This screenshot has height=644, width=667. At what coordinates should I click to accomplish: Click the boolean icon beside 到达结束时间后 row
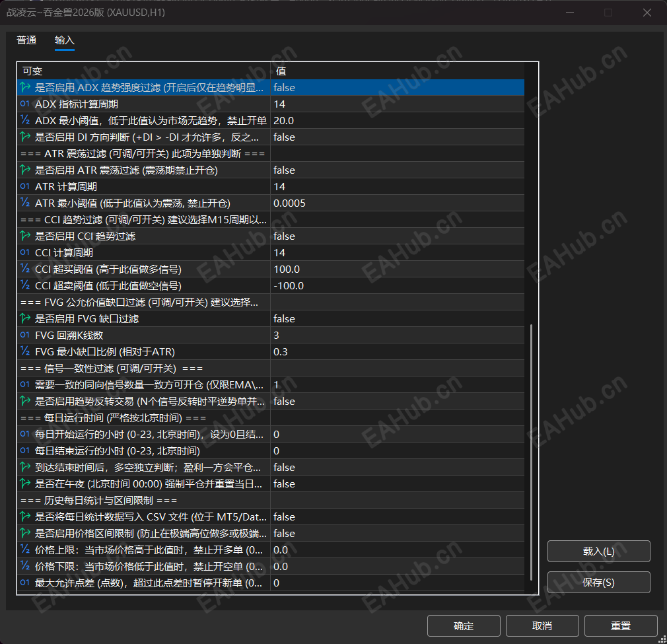point(25,467)
